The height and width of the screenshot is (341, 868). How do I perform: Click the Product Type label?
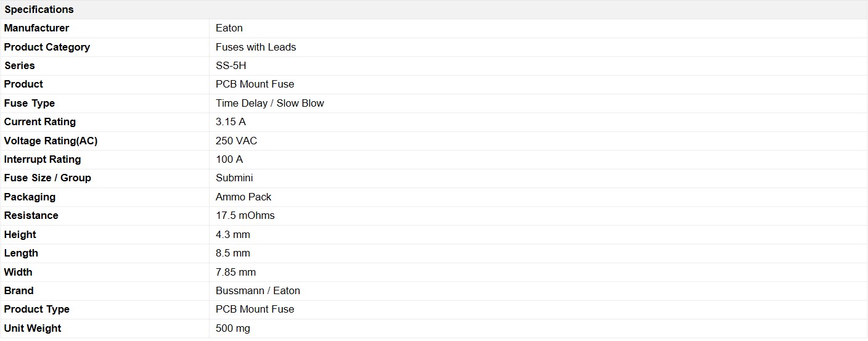coord(37,309)
